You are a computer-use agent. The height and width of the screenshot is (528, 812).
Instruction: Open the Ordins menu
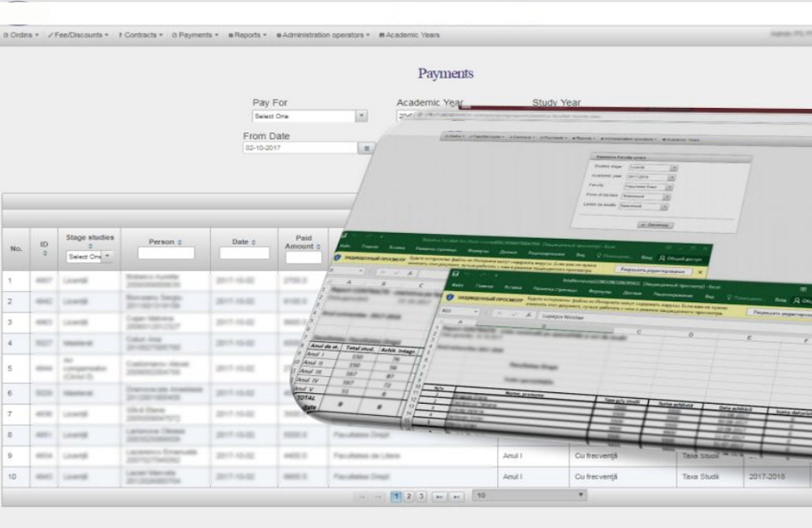21,35
